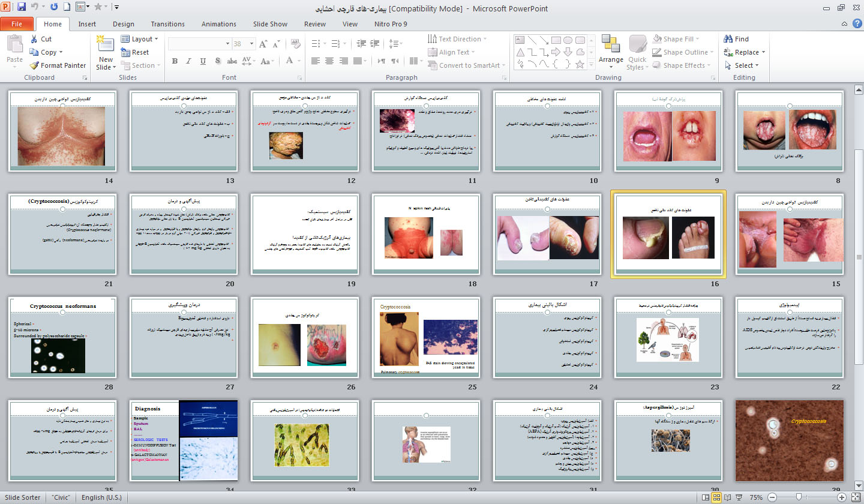864x504 pixels.
Task: Expand the Replace dropdown arrow
Action: [x=763, y=52]
